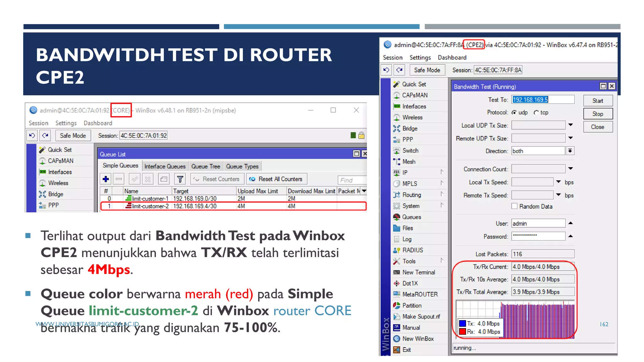This screenshot has width=644, height=362.
Task: Open MetaROUTER in CPE2 sidebar
Action: 420,294
